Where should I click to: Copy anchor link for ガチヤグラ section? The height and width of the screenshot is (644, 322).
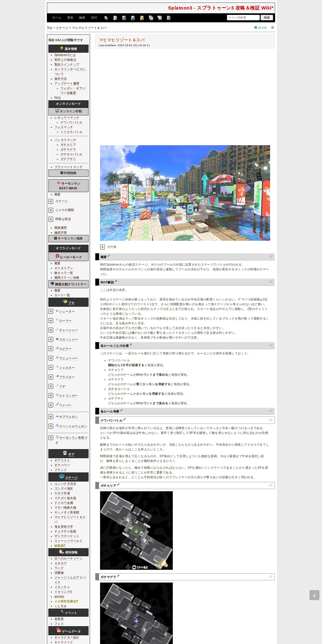(x=271, y=577)
